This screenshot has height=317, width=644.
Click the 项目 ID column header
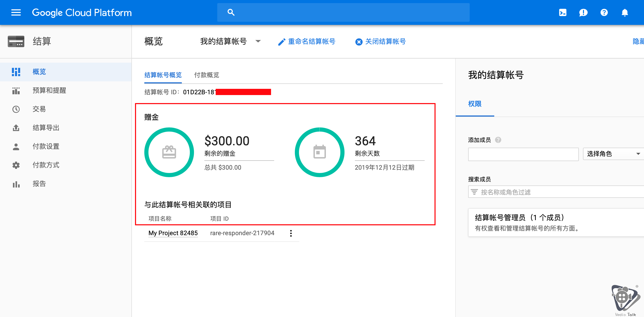219,219
